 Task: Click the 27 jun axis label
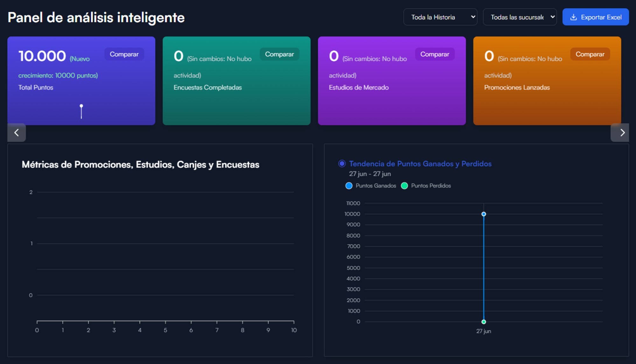(x=484, y=331)
